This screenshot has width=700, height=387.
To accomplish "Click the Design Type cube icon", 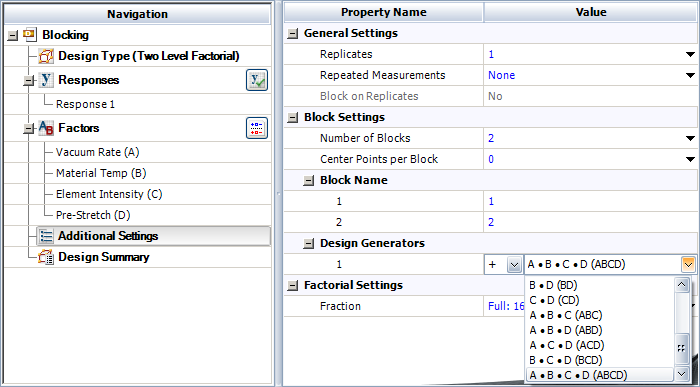I will [x=46, y=56].
